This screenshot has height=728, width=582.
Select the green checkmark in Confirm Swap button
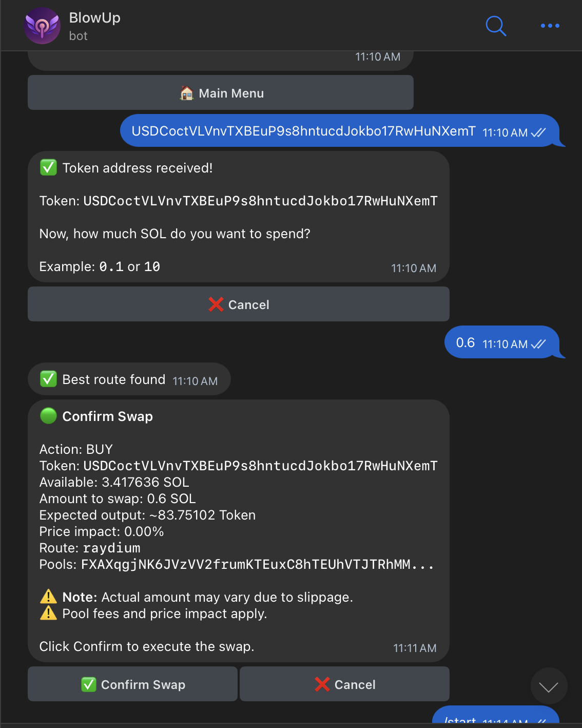pyautogui.click(x=88, y=684)
